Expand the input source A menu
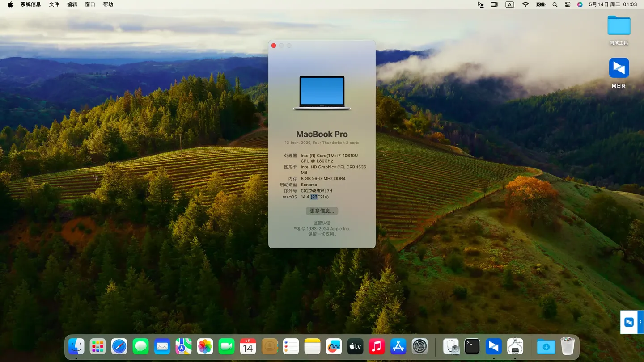 click(x=510, y=4)
